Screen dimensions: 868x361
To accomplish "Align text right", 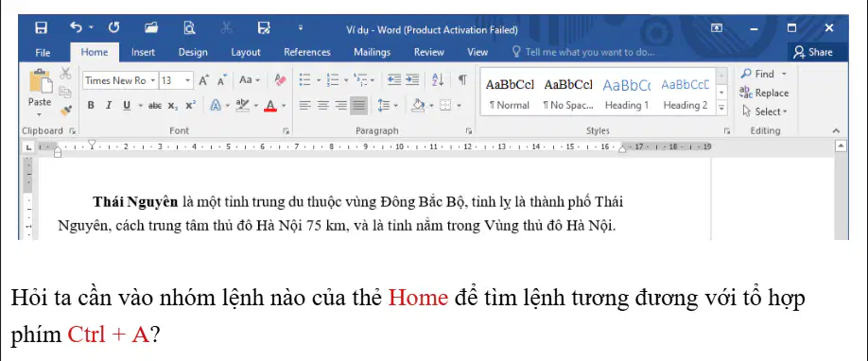I will [341, 105].
